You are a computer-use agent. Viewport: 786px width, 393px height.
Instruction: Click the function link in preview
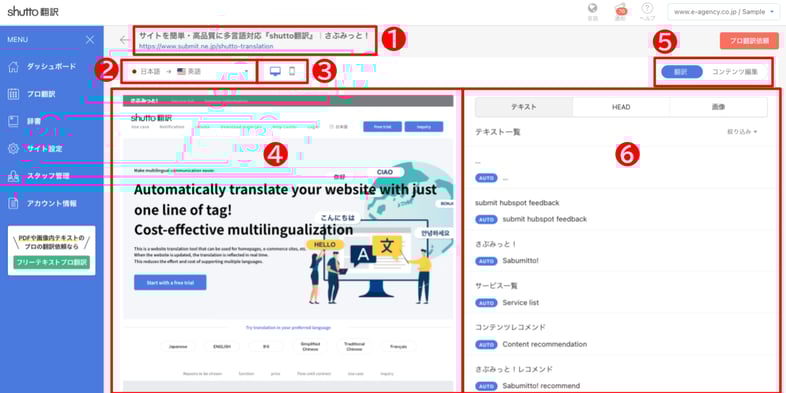click(x=247, y=374)
